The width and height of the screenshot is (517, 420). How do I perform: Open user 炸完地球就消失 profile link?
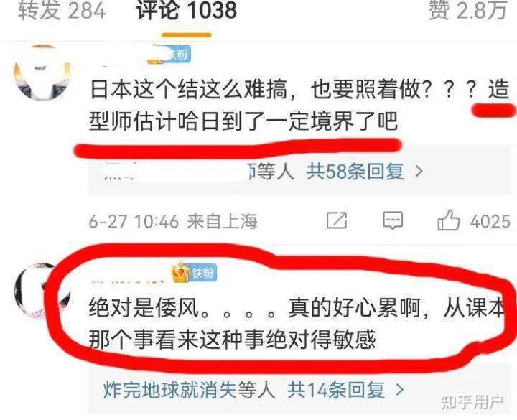coord(169,390)
